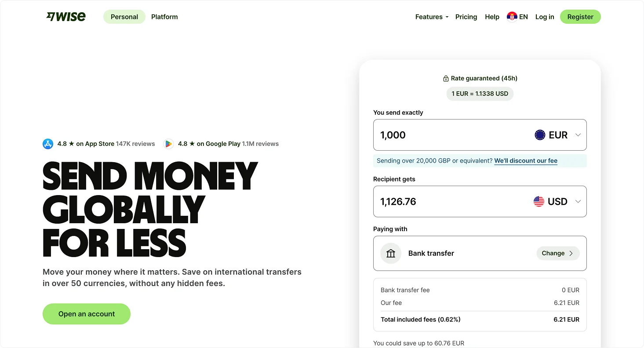Open the Help page
The image size is (644, 348).
point(492,17)
